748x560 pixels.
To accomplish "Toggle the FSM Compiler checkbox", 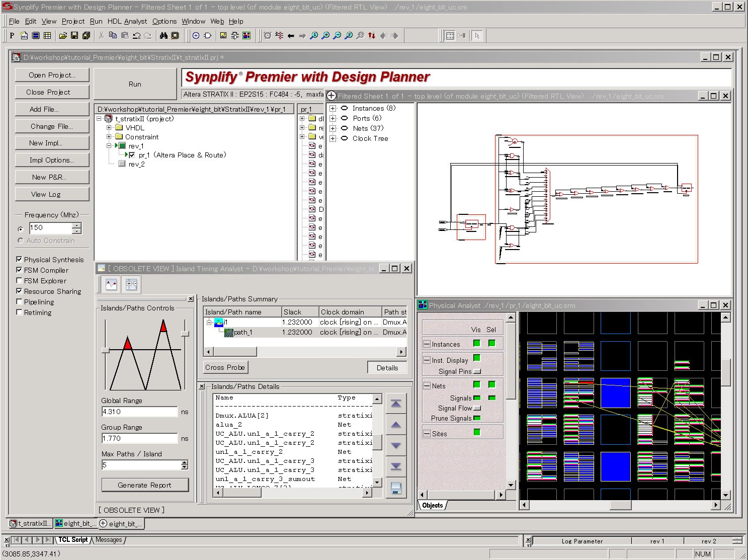I will (19, 270).
